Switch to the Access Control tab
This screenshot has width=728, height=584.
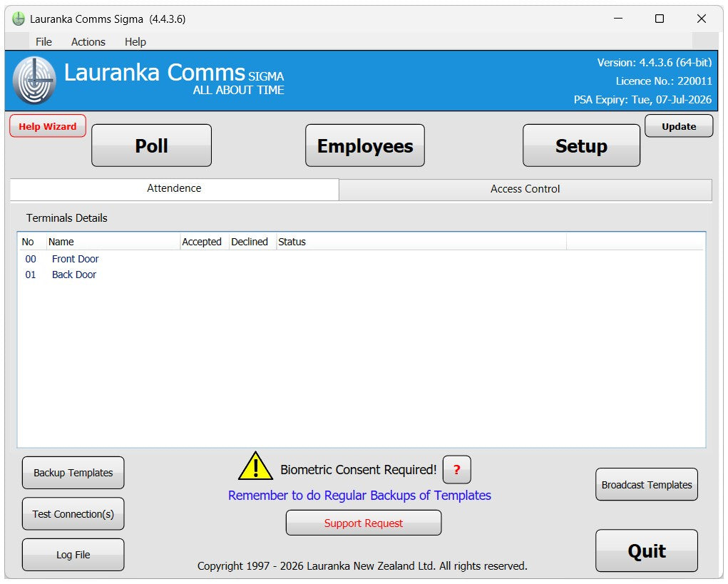[525, 190]
